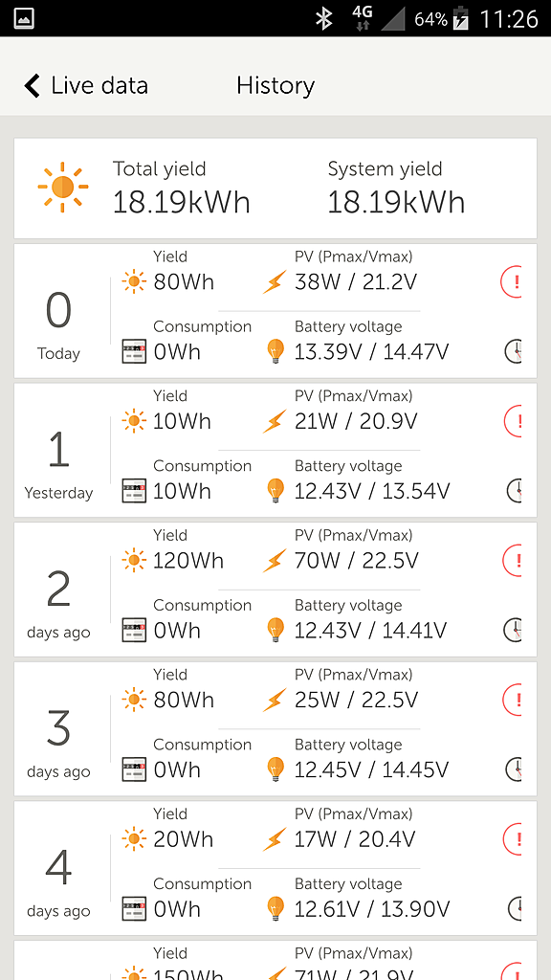
Task: Tap the consumption meter icon in Yesterday's row
Action: tap(134, 491)
